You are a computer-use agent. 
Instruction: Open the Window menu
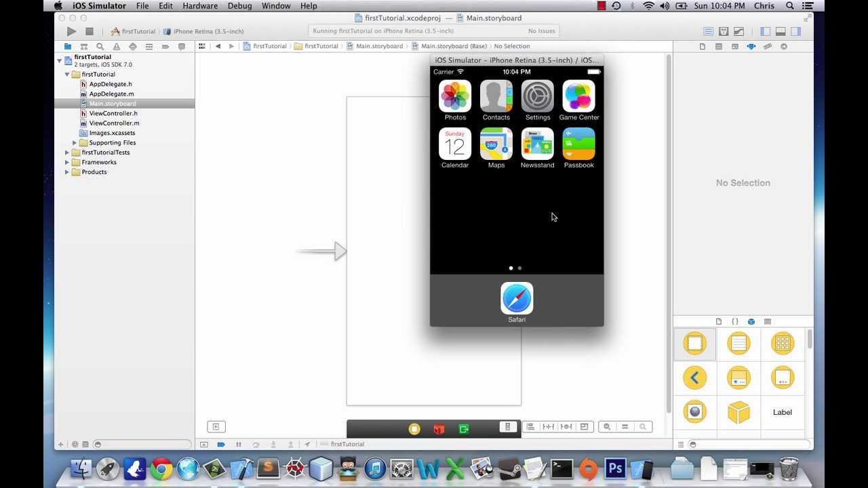276,5
